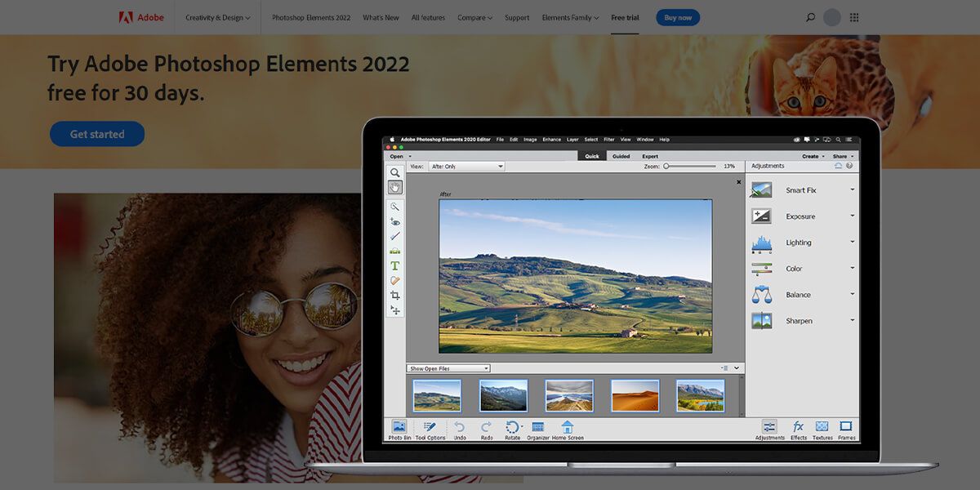Open the Enhance menu

(x=552, y=140)
